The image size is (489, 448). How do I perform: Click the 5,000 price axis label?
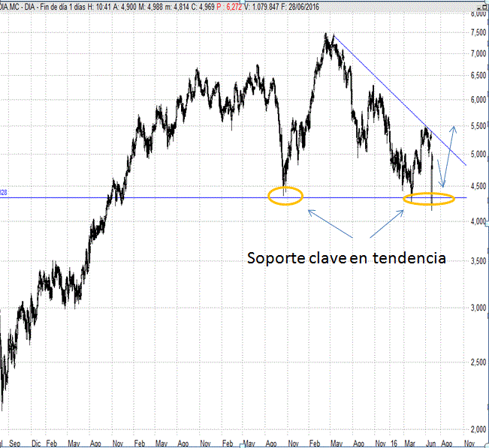(x=478, y=155)
